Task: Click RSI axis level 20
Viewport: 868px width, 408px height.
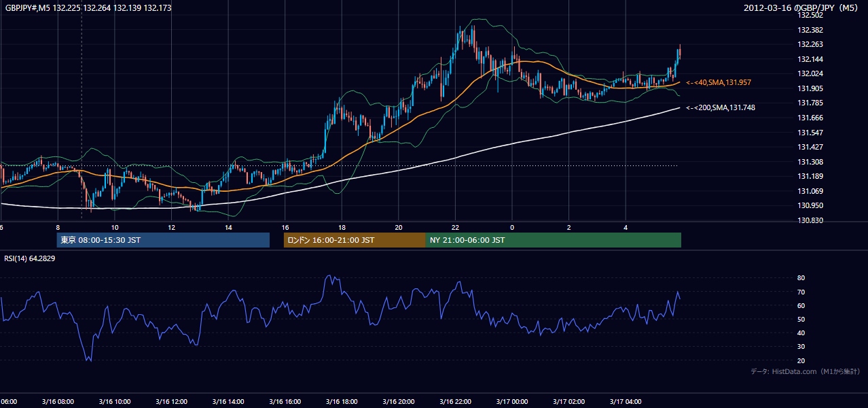Action: point(801,360)
